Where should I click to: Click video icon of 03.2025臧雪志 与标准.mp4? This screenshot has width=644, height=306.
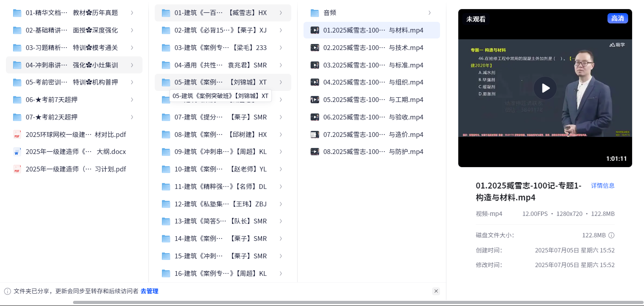315,65
